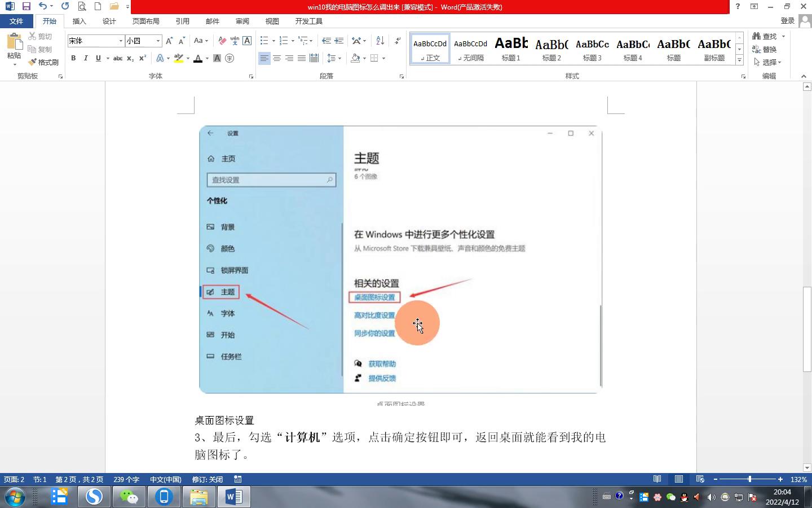Viewport: 812px width, 508px height.
Task: Toggle bold formatting
Action: tap(73, 58)
